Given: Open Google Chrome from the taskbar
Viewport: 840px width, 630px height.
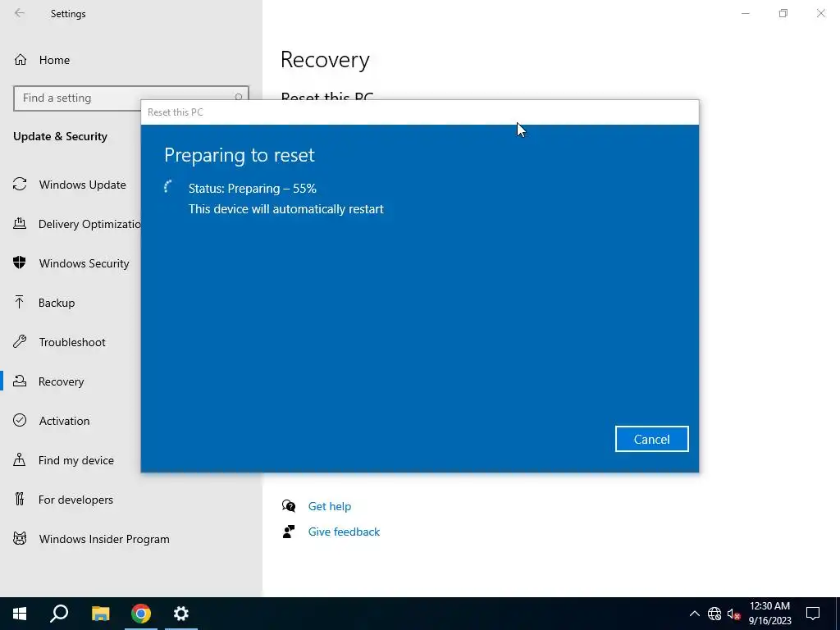Looking at the screenshot, I should 141,614.
